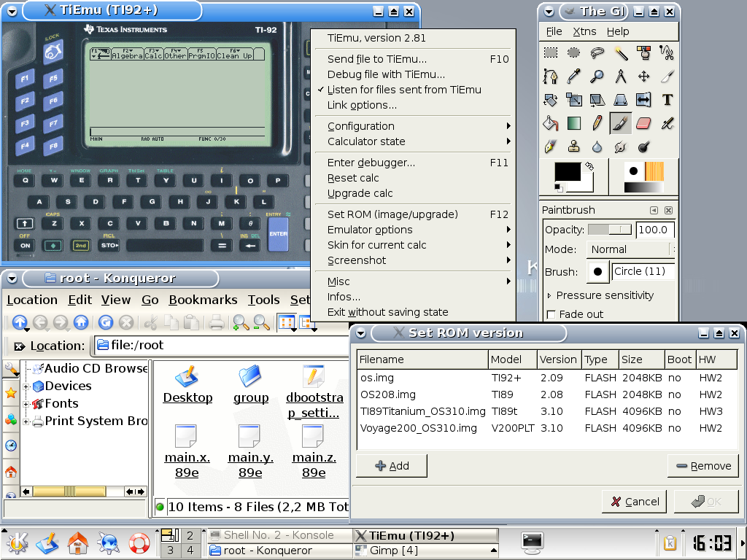Open the Mode dropdown showing Normal
This screenshot has height=560, width=747.
coord(630,249)
